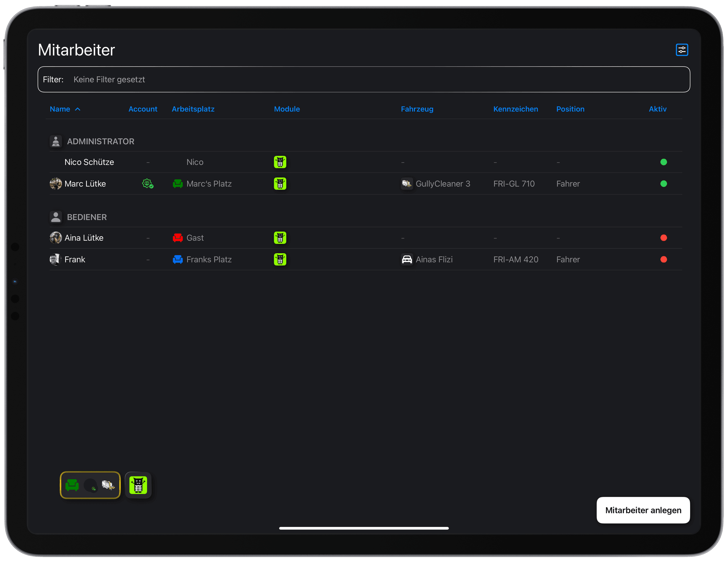Screen dimensions: 728x563
Task: Click Marc Lütke's position Fahrer
Action: pyautogui.click(x=568, y=183)
